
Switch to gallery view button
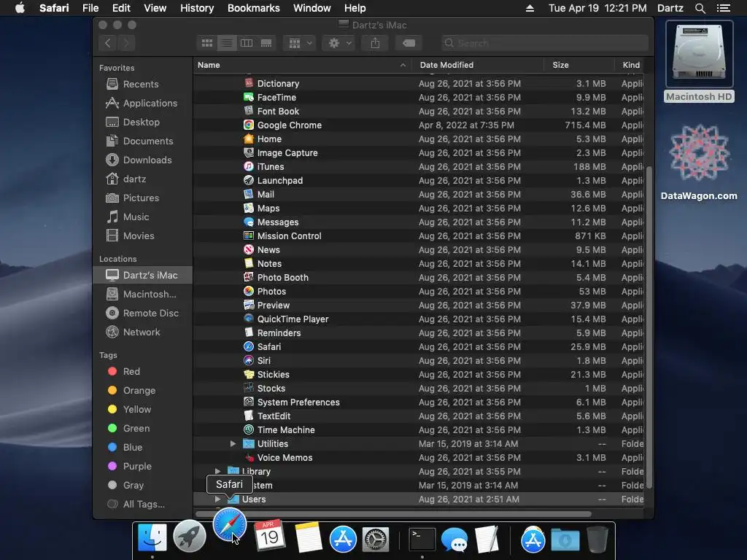pyautogui.click(x=266, y=43)
